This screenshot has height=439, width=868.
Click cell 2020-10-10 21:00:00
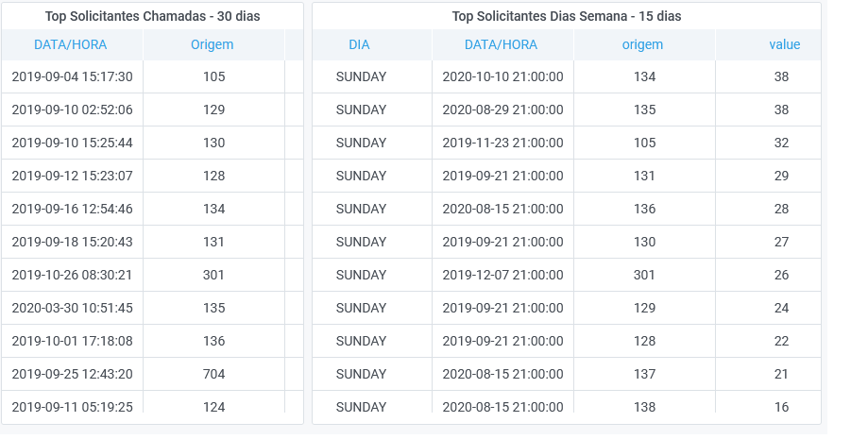pyautogui.click(x=502, y=76)
